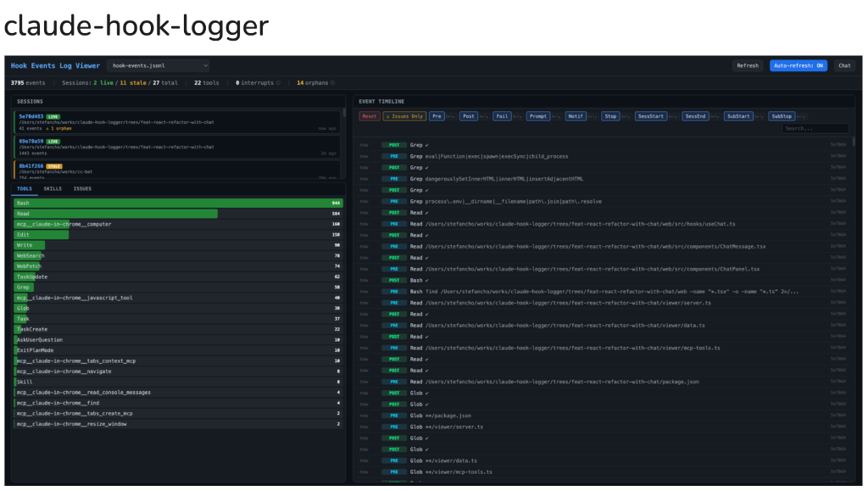The image size is (868, 491).
Task: Open the Grep eval|Function|exec event
Action: click(x=604, y=157)
